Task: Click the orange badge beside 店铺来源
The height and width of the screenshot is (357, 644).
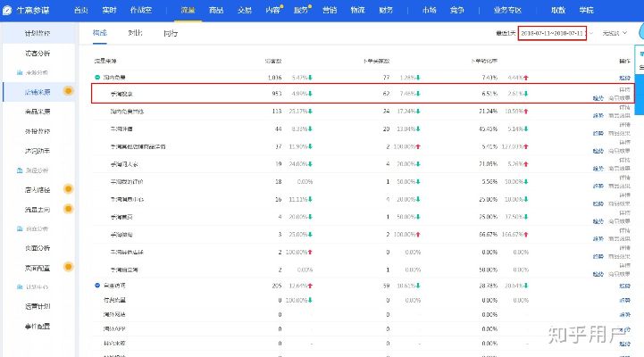Action: click(68, 91)
